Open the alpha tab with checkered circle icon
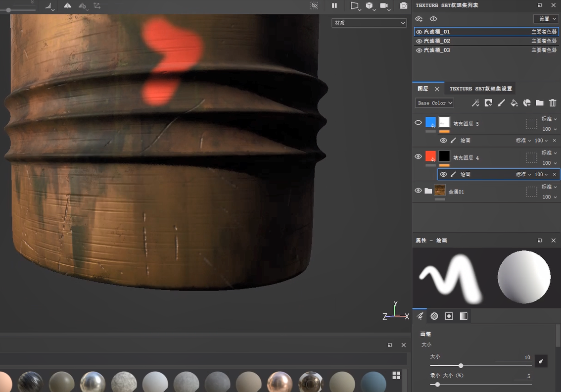 pyautogui.click(x=434, y=316)
